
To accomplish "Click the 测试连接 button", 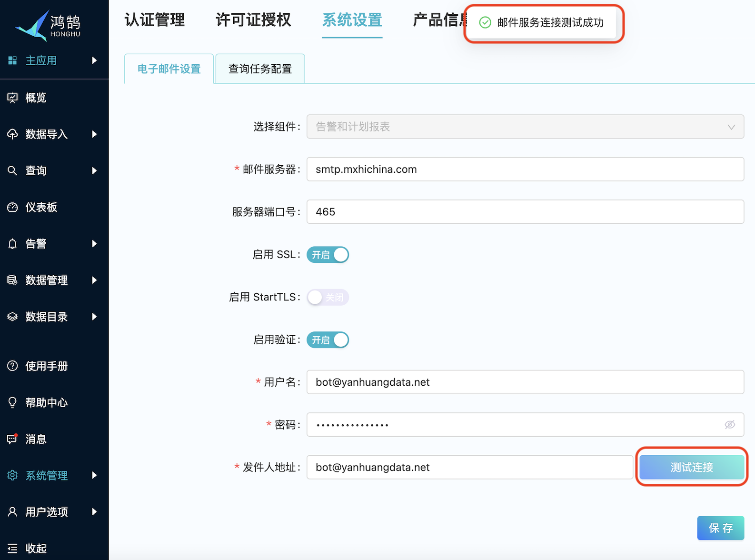I will [692, 467].
